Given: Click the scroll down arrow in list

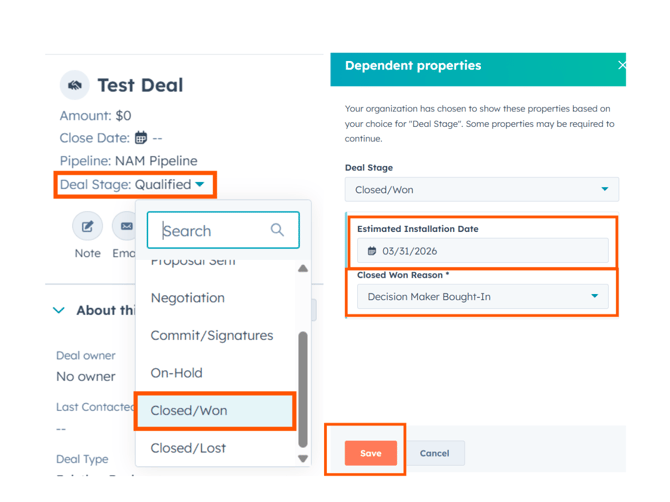Looking at the screenshot, I should coord(303,458).
